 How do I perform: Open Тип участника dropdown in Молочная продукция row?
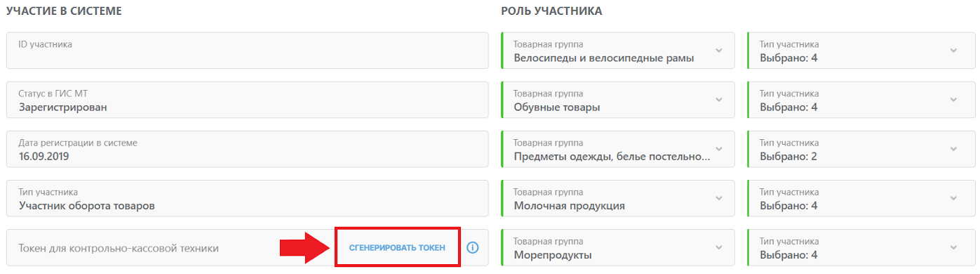pyautogui.click(x=861, y=198)
